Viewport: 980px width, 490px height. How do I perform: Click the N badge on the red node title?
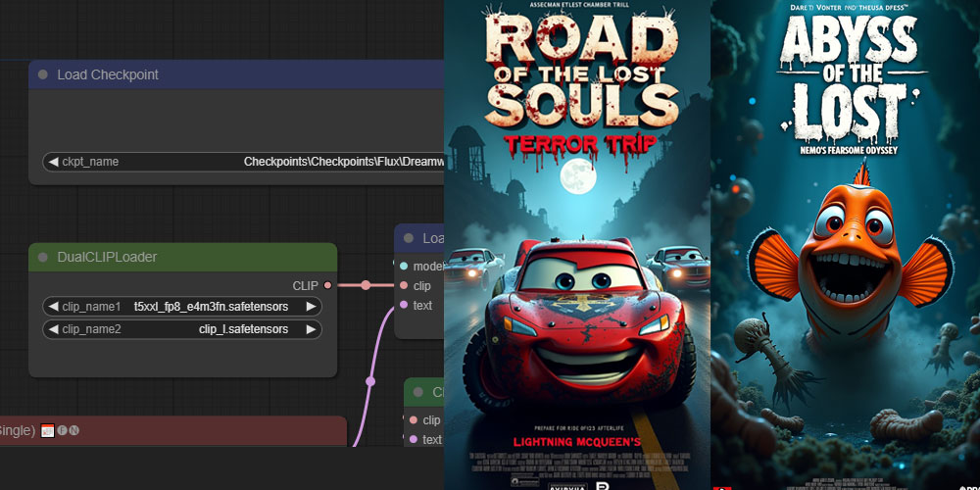click(73, 430)
